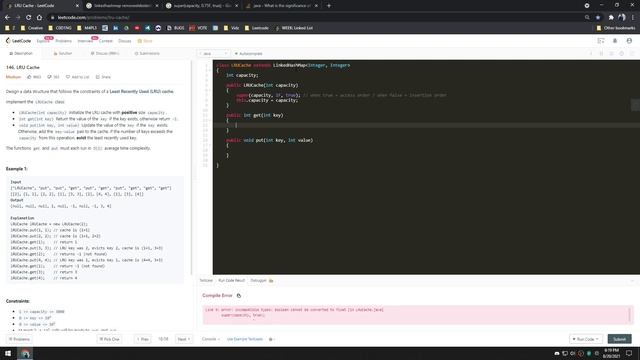Go back with the browser back arrow
Image resolution: width=640 pixels, height=360 pixels.
pos(7,18)
